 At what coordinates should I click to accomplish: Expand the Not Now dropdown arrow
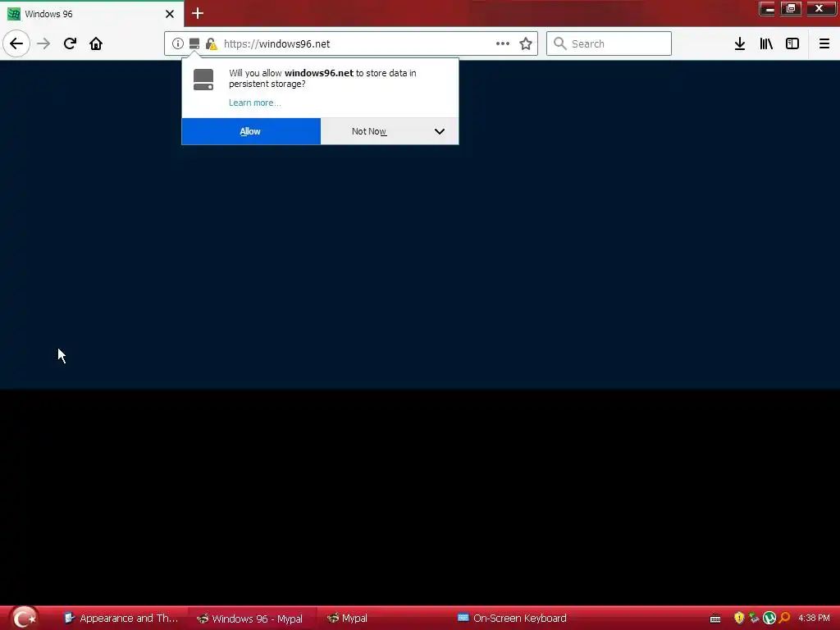pyautogui.click(x=440, y=131)
